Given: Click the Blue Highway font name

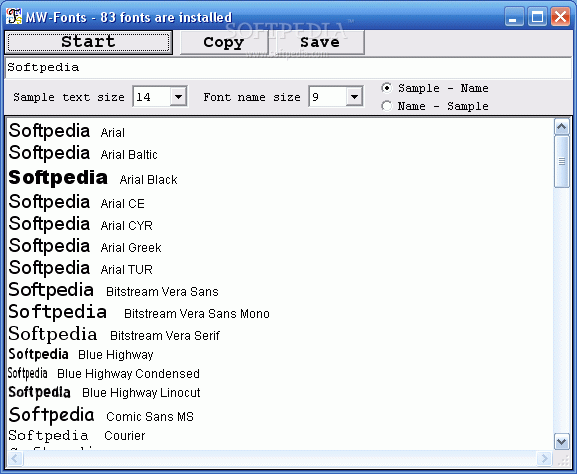Looking at the screenshot, I should [x=116, y=355].
